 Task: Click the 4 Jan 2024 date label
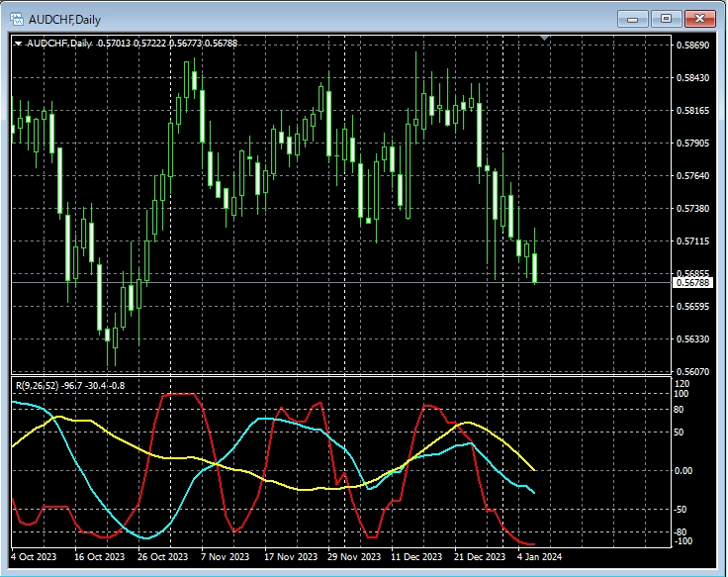tap(539, 556)
